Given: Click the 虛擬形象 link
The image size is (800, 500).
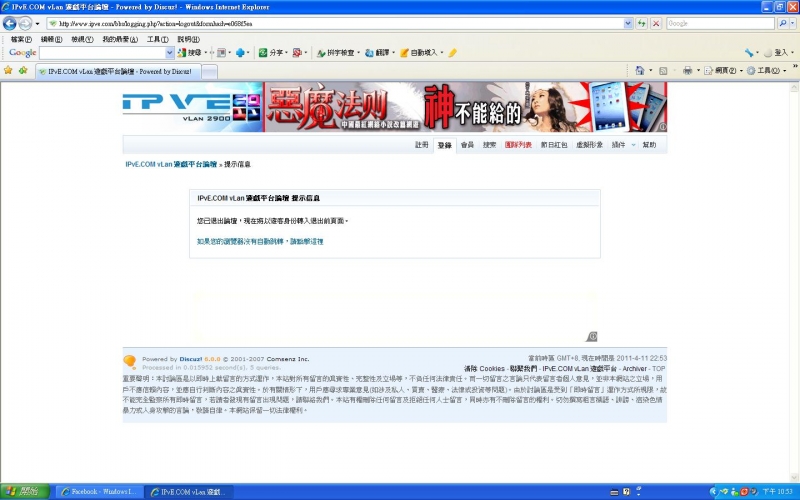Looking at the screenshot, I should point(589,145).
